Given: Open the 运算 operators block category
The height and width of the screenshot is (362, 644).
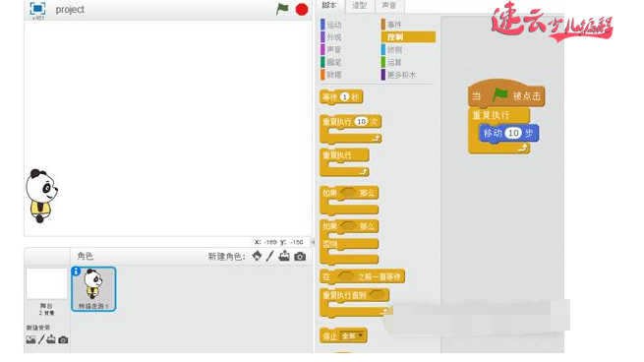Looking at the screenshot, I should (x=392, y=62).
